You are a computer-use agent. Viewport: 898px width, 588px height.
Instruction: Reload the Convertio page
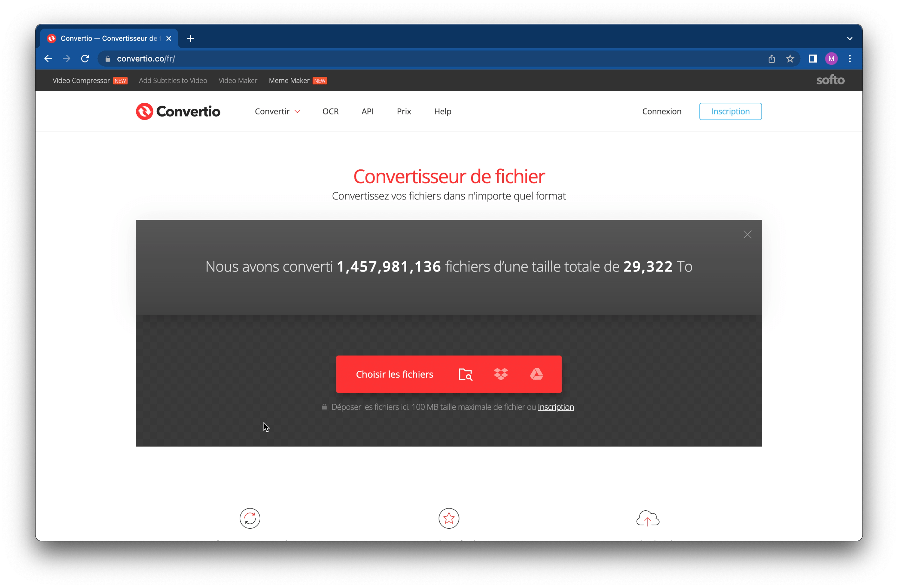85,58
